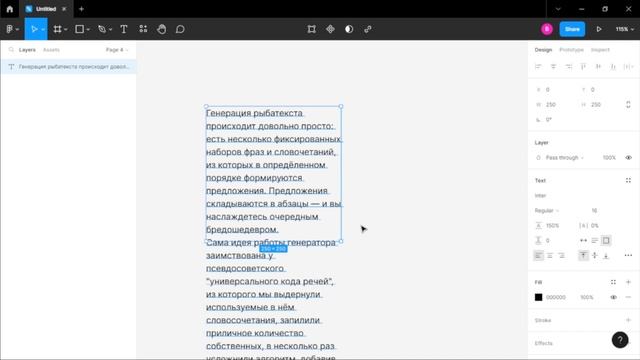Toggle constrain proportions lock
The width and height of the screenshot is (640, 360).
click(x=628, y=104)
